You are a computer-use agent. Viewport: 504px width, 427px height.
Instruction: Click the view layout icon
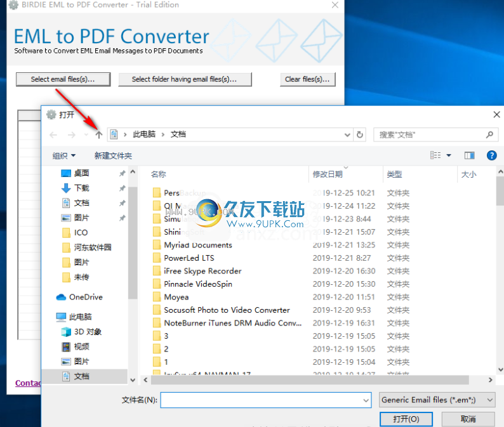435,155
